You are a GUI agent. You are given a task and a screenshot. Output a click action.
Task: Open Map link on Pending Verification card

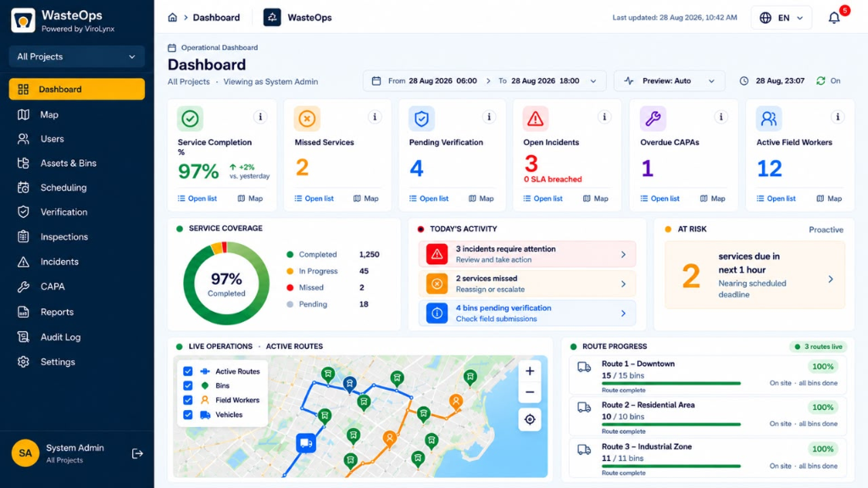point(481,198)
